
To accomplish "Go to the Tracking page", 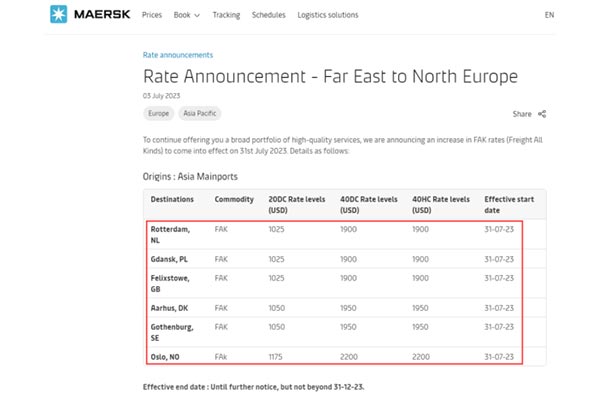I will (226, 15).
